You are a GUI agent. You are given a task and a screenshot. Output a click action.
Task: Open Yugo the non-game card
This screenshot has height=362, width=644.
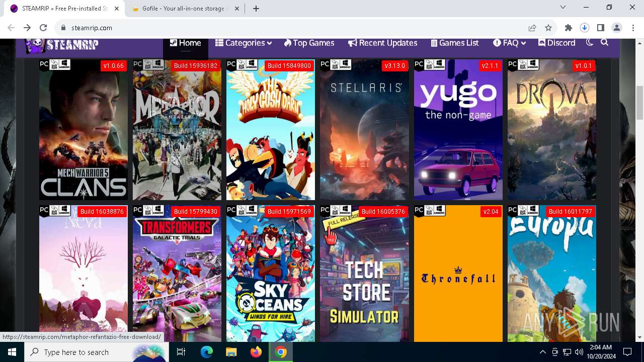point(458,130)
